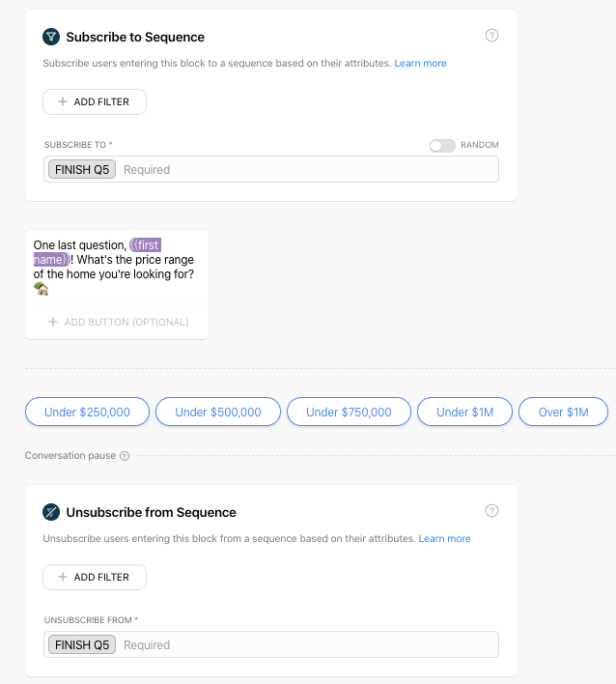Click the Conversation pause help icon
The height and width of the screenshot is (684, 616).
125,456
